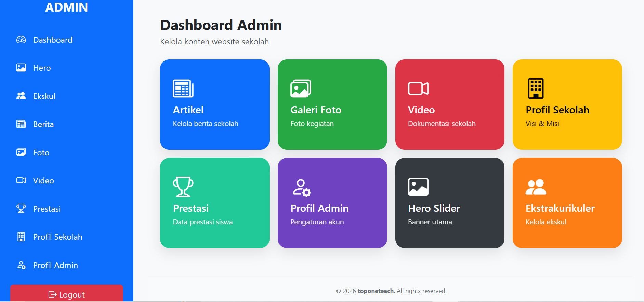Open Hero from the sidebar menu
644x302 pixels.
42,68
